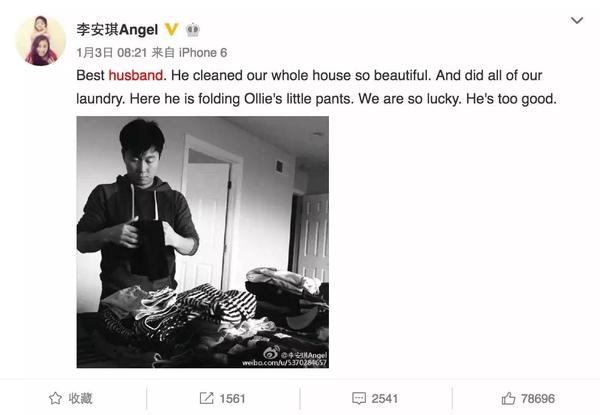Viewport: 600px width, 415px height.
Task: Open reposts count 1561
Action: [222, 398]
